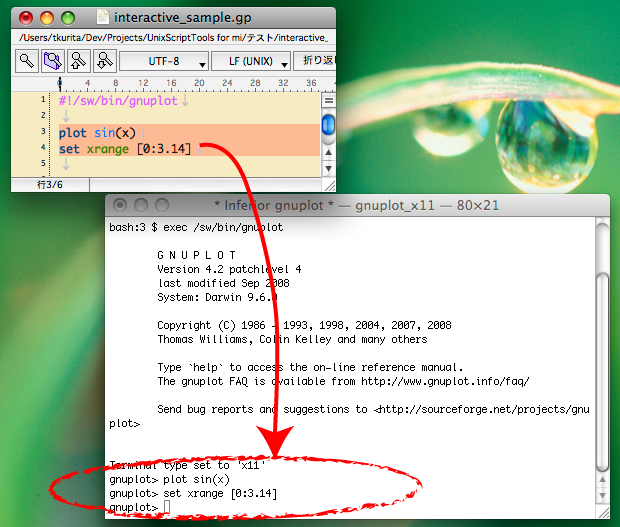Click the gnuplot prompt cursor in terminal

167,509
